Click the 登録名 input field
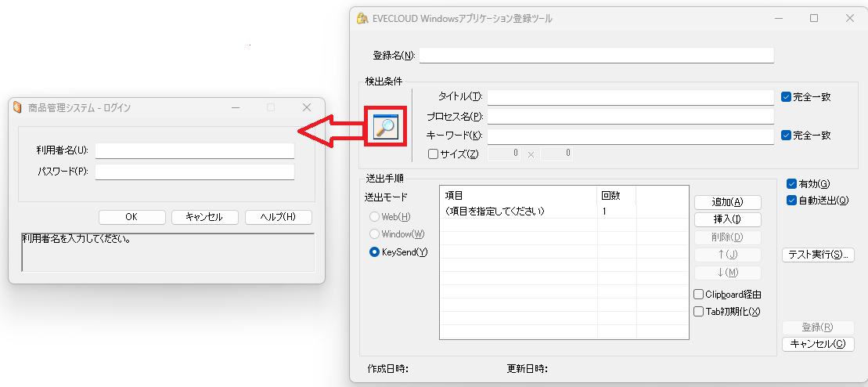Screen dimensions: 868x387 596,56
